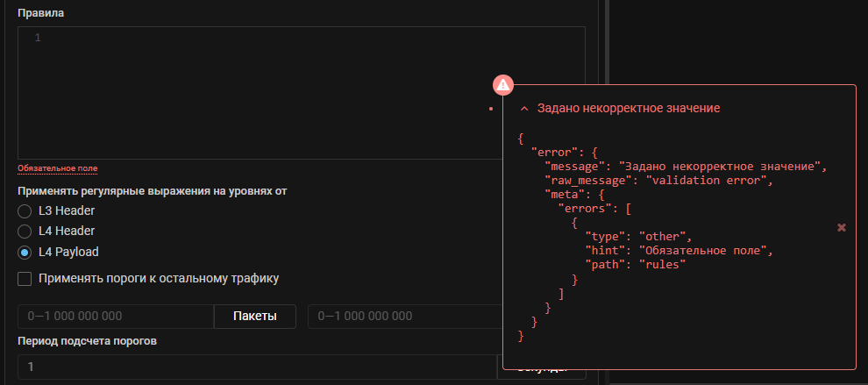Click the error title 'Задано некорректное значение'
The height and width of the screenshot is (385, 868).
[x=628, y=108]
